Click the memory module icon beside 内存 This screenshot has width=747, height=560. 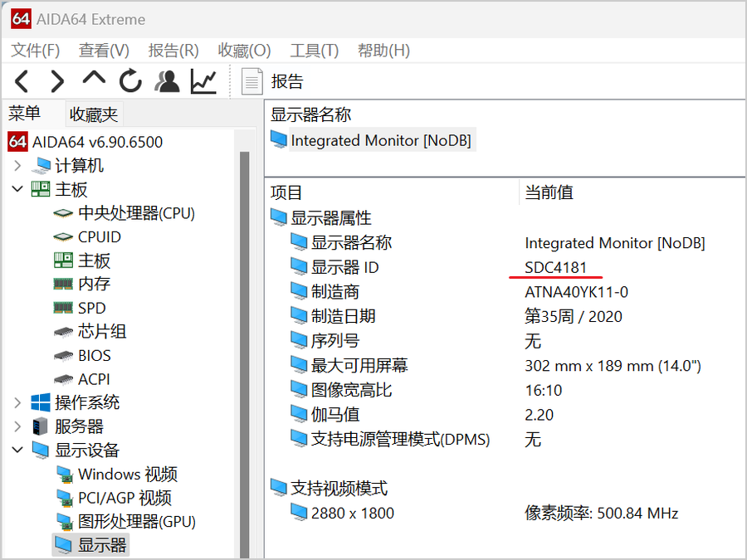63,285
